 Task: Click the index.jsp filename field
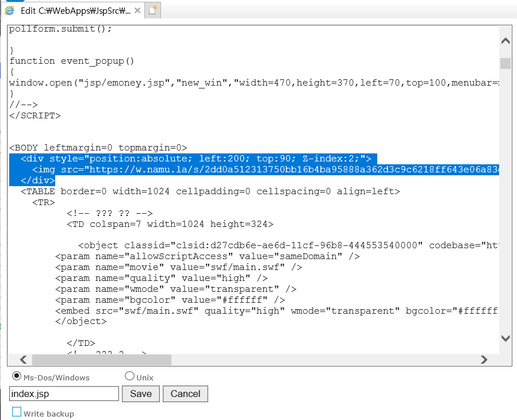coord(64,394)
